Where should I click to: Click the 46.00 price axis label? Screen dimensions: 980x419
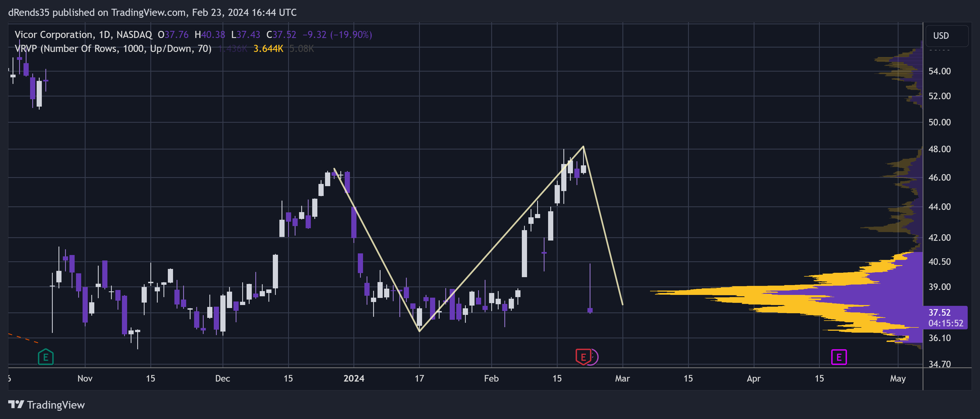pyautogui.click(x=939, y=177)
